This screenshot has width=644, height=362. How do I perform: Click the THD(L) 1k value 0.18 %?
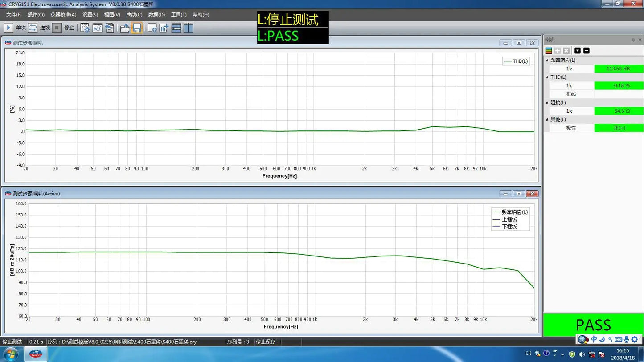click(619, 85)
